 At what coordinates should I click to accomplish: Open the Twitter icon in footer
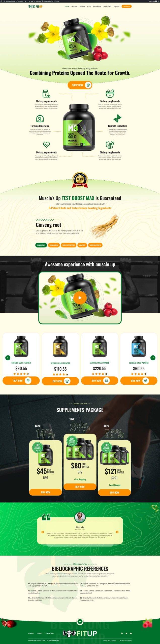pyautogui.click(x=126, y=633)
